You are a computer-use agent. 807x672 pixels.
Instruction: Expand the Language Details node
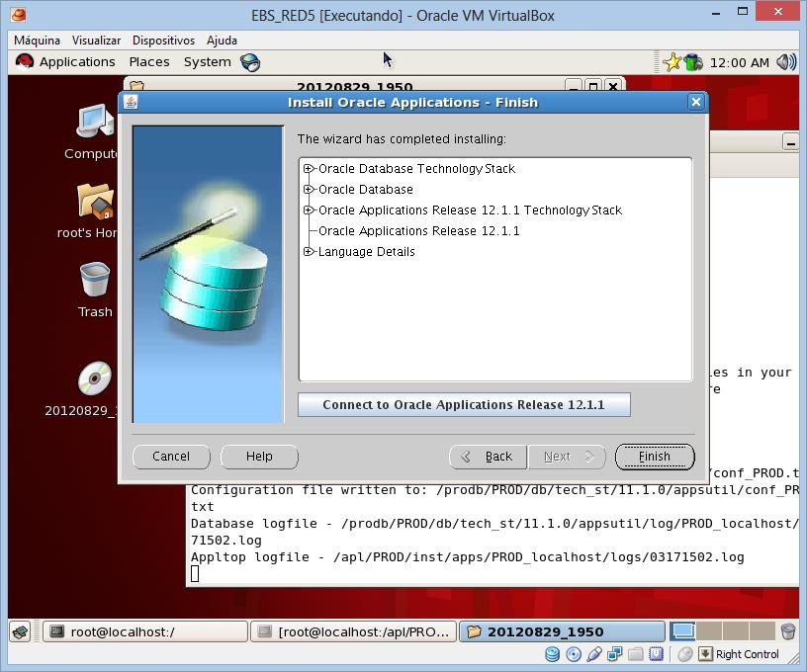point(308,251)
